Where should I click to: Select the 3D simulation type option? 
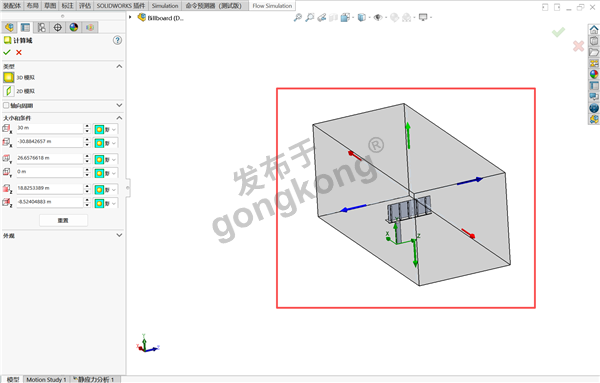click(x=19, y=77)
